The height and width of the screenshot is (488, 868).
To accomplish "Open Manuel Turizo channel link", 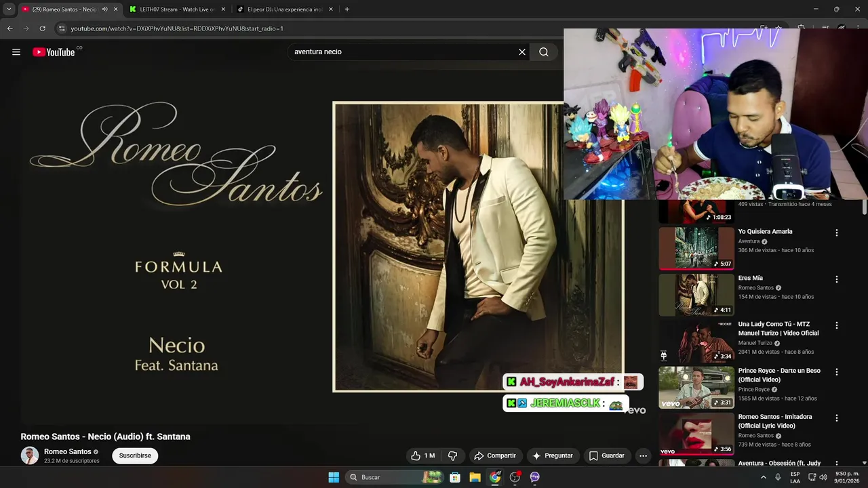I will pos(755,343).
